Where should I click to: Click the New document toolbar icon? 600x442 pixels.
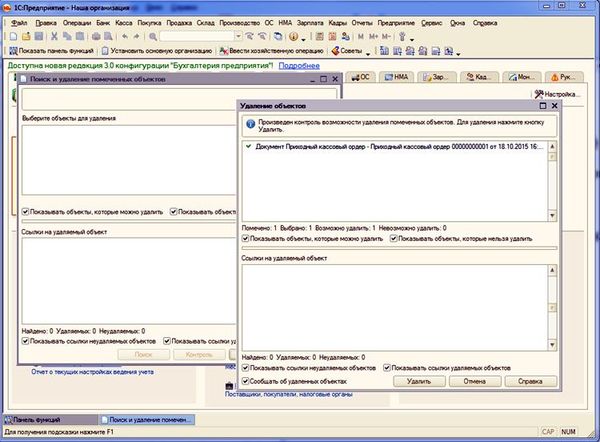pos(13,36)
